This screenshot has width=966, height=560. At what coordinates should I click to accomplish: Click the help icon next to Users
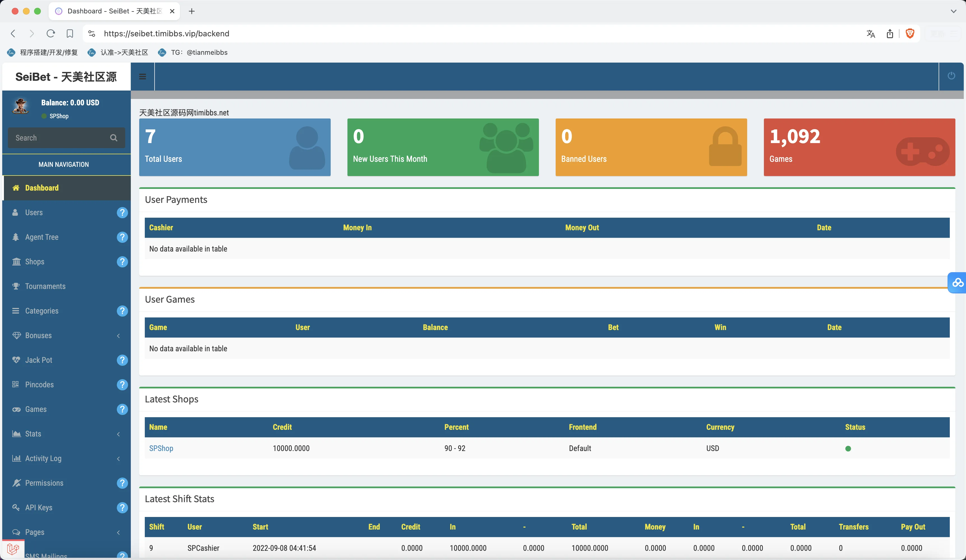122,212
